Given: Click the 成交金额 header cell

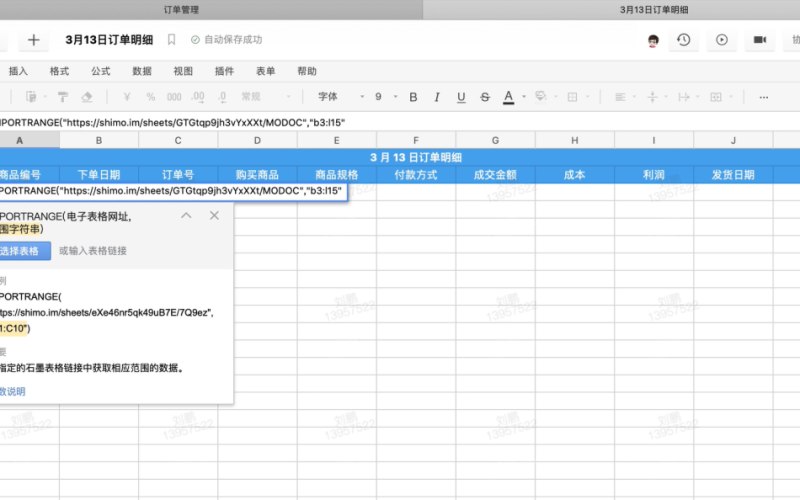Looking at the screenshot, I should (495, 175).
